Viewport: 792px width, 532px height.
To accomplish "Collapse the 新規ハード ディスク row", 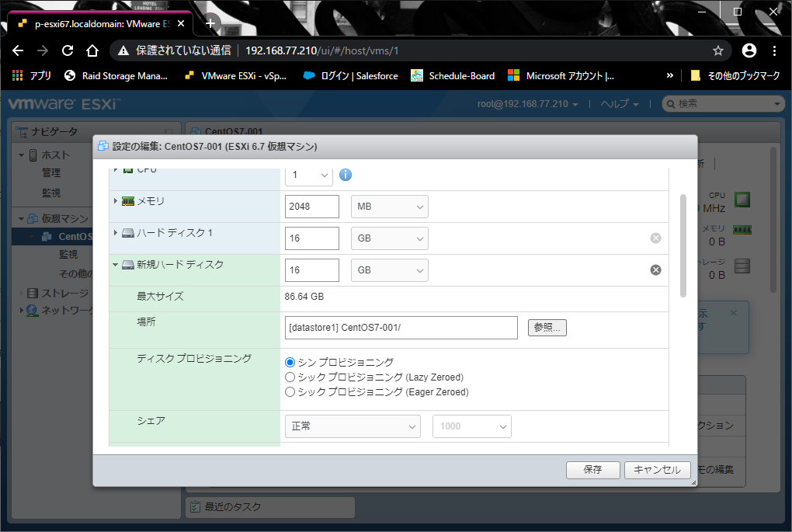I will (116, 265).
